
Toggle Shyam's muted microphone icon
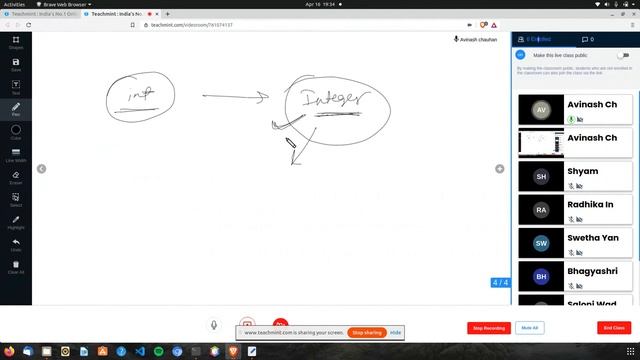571,186
